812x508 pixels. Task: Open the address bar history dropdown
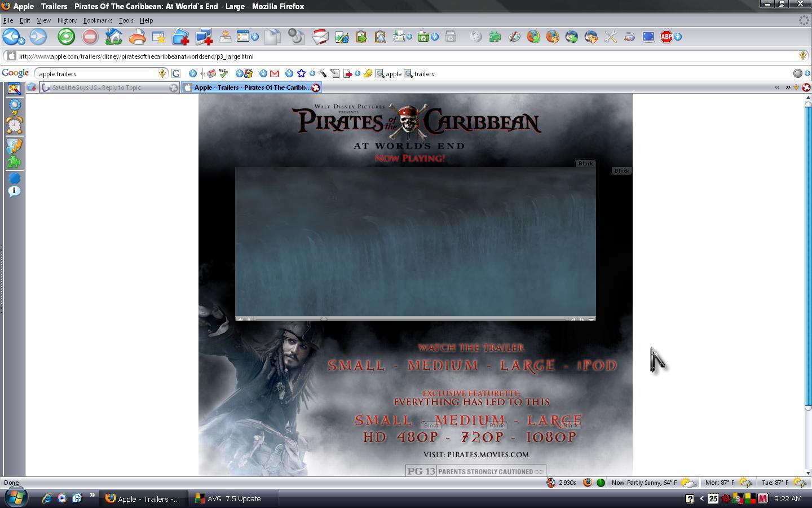tap(802, 56)
